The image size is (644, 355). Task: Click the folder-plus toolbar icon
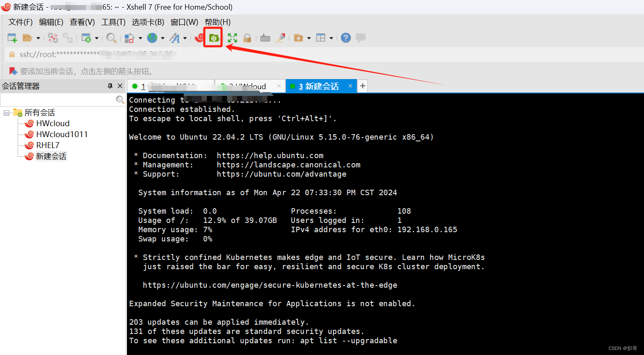click(x=298, y=38)
